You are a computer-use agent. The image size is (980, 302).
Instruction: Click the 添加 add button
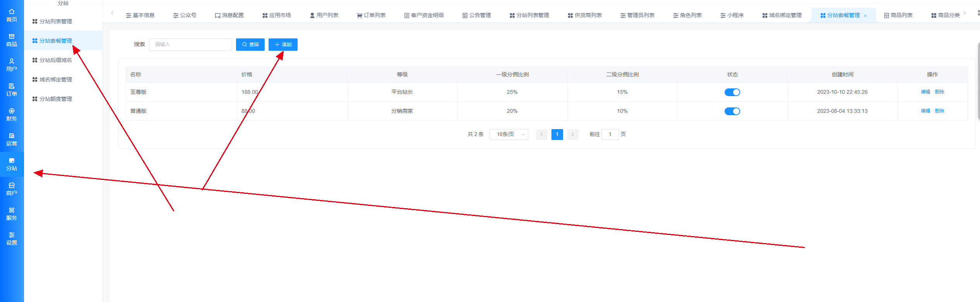[x=283, y=45]
